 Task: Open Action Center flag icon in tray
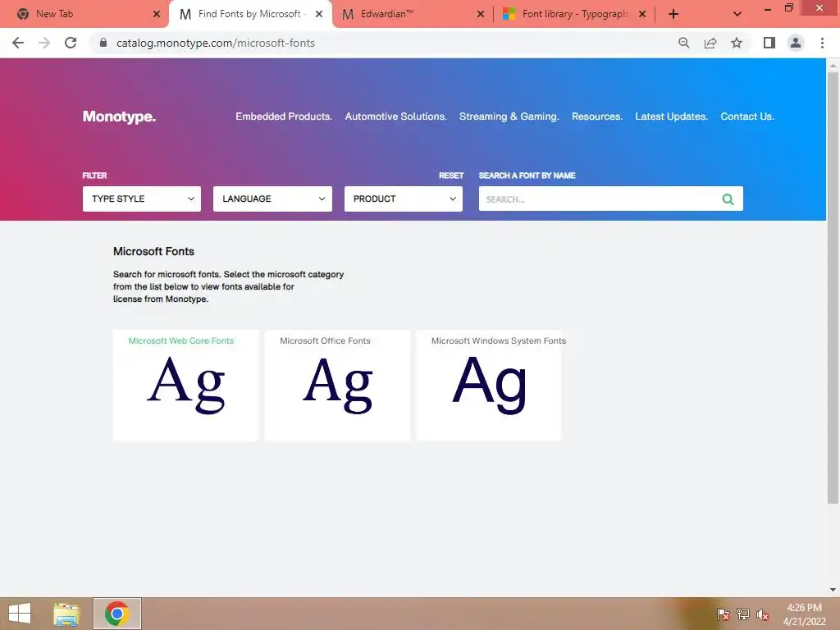pos(723,614)
